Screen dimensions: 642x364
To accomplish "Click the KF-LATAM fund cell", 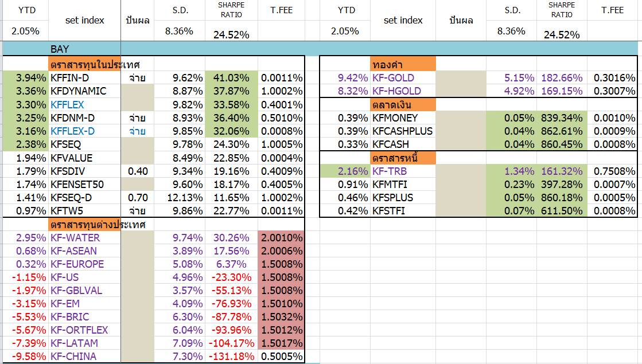I will [84, 343].
